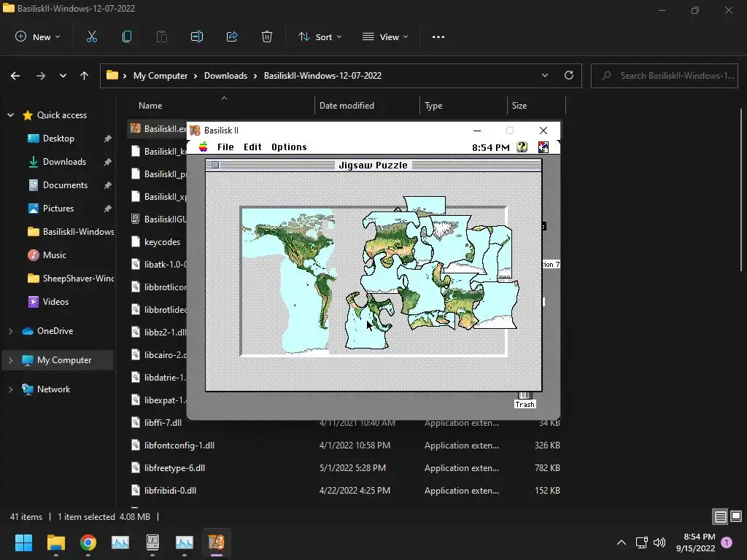Switch to large thumbnails view button

[736, 516]
